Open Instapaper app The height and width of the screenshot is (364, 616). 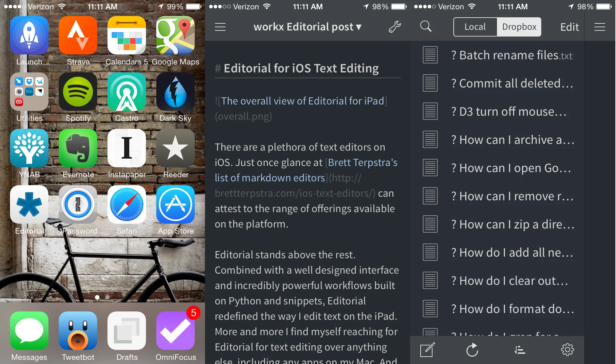127,148
